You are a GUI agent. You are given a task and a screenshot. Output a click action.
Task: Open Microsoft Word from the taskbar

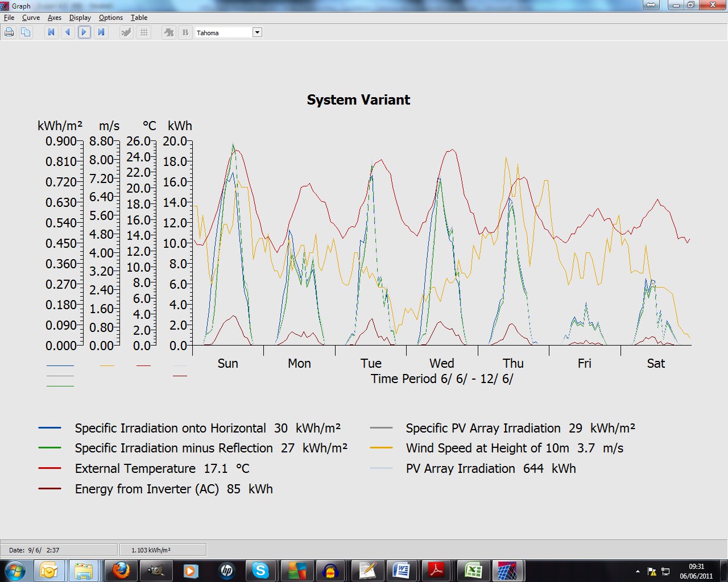click(x=402, y=571)
